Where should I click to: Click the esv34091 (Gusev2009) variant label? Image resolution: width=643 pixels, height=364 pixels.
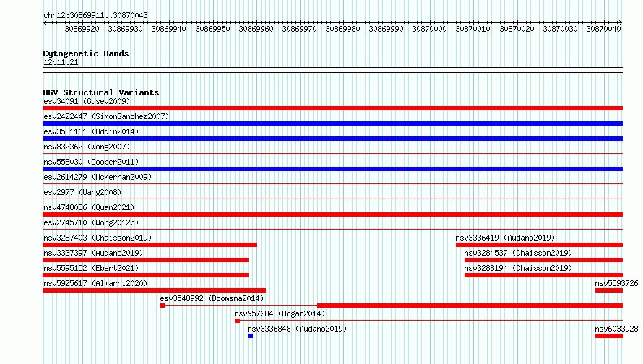[87, 101]
